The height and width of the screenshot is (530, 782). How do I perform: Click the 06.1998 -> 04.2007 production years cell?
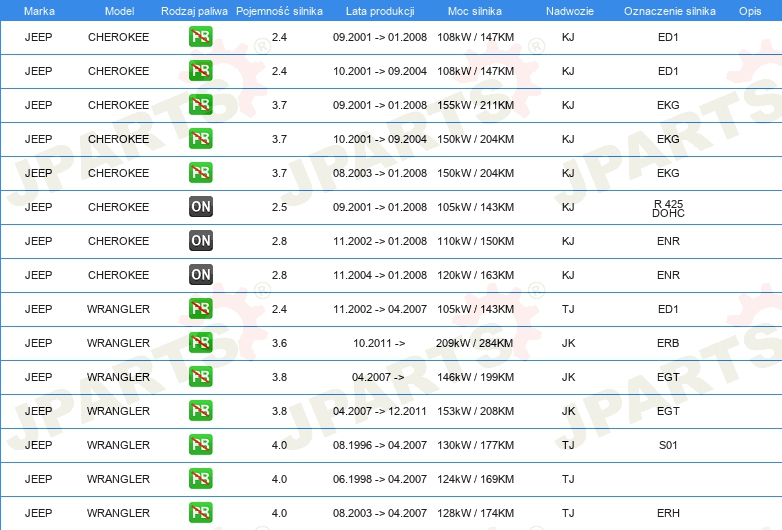pos(379,479)
